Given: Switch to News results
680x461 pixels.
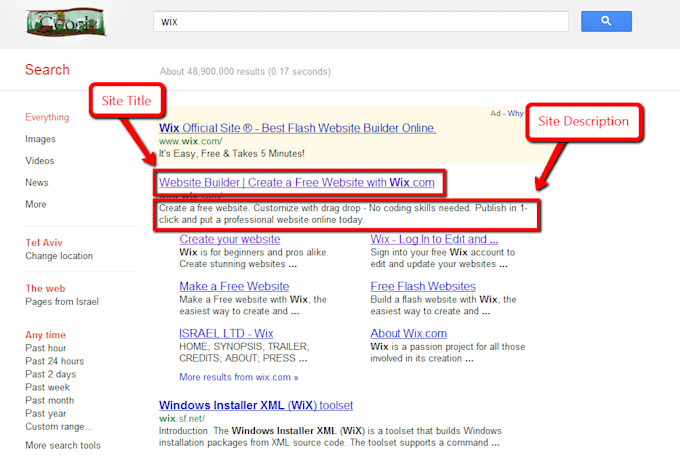Looking at the screenshot, I should point(37,183).
